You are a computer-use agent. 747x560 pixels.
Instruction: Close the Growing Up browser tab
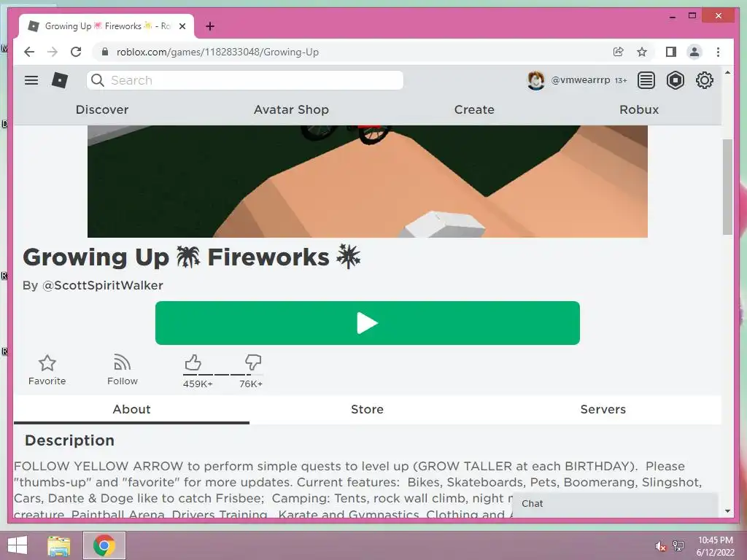[x=182, y=27]
